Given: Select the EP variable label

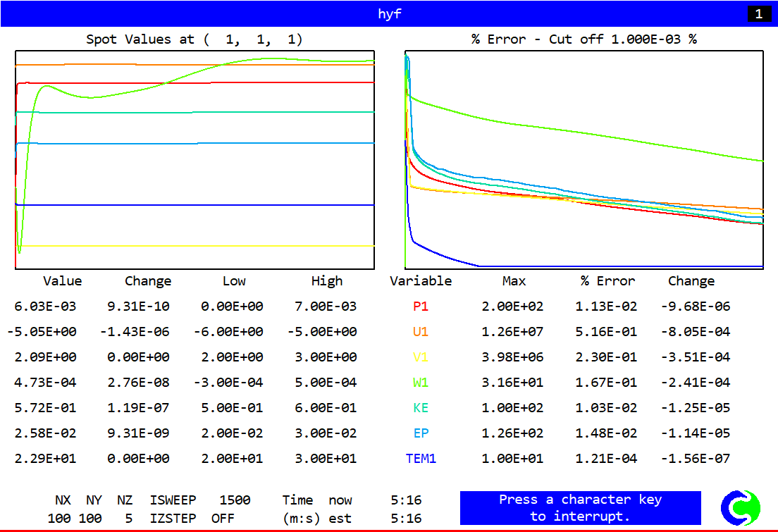Looking at the screenshot, I should coord(421,433).
